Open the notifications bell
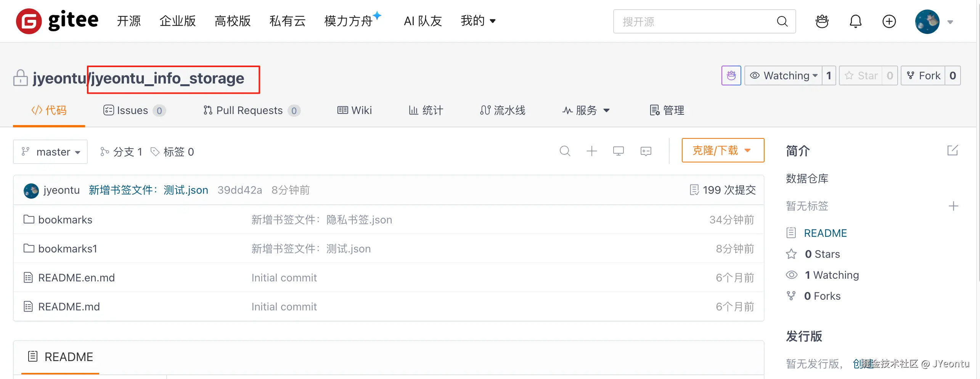Viewport: 980px width, 379px height. 856,21
